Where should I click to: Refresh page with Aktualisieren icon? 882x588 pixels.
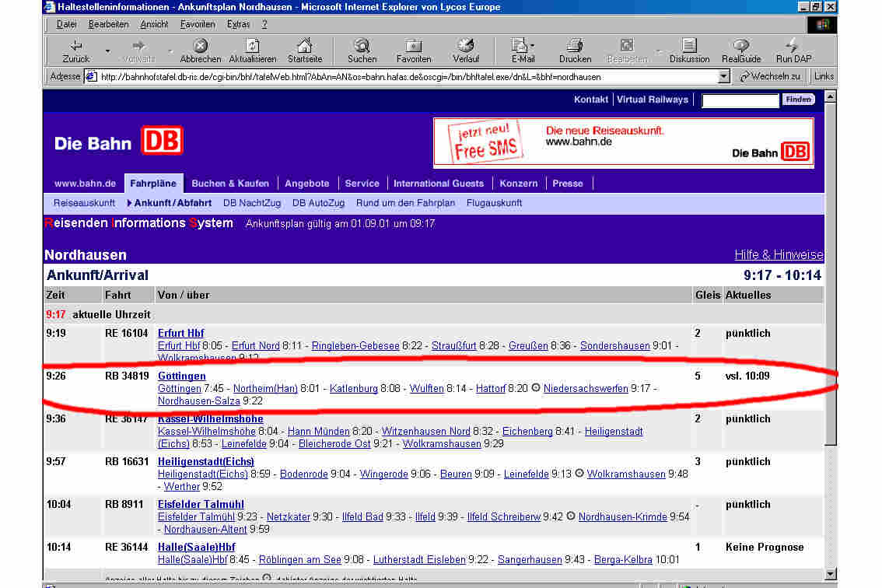252,45
